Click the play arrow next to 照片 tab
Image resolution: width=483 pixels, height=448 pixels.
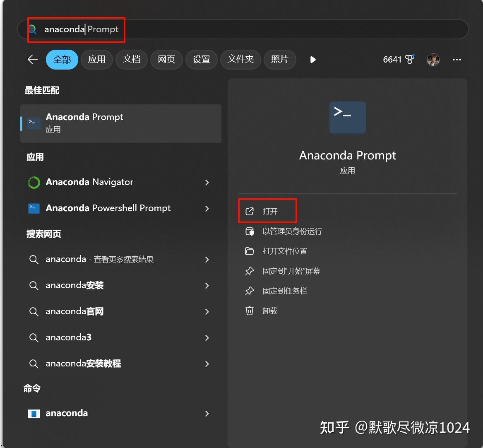pos(313,60)
